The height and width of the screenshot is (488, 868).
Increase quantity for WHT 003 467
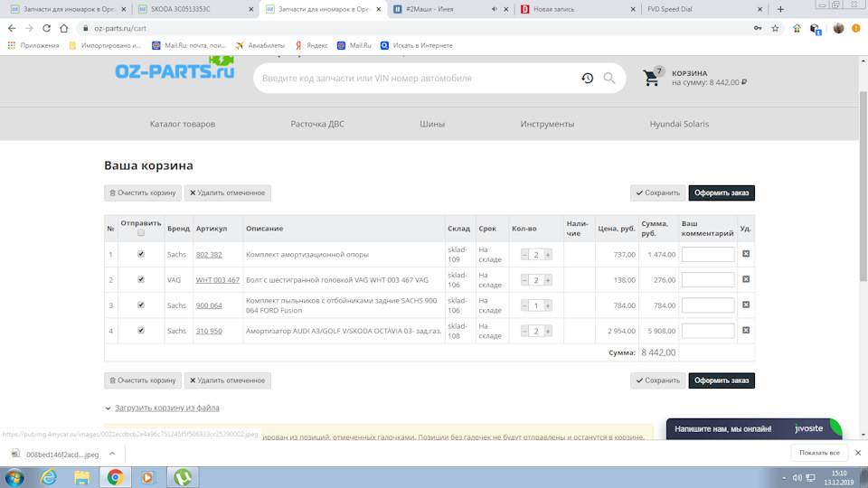[x=548, y=280]
